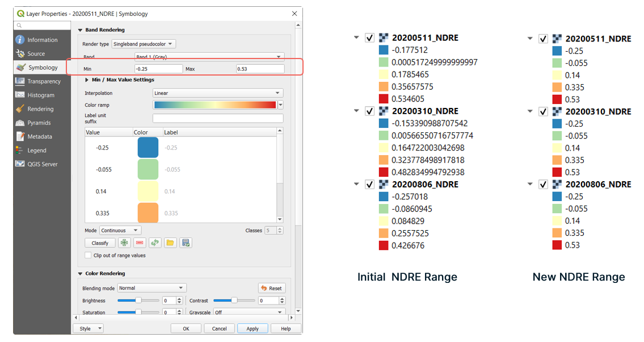644x342 pixels.
Task: Go to the Transparency section
Action: [x=45, y=81]
